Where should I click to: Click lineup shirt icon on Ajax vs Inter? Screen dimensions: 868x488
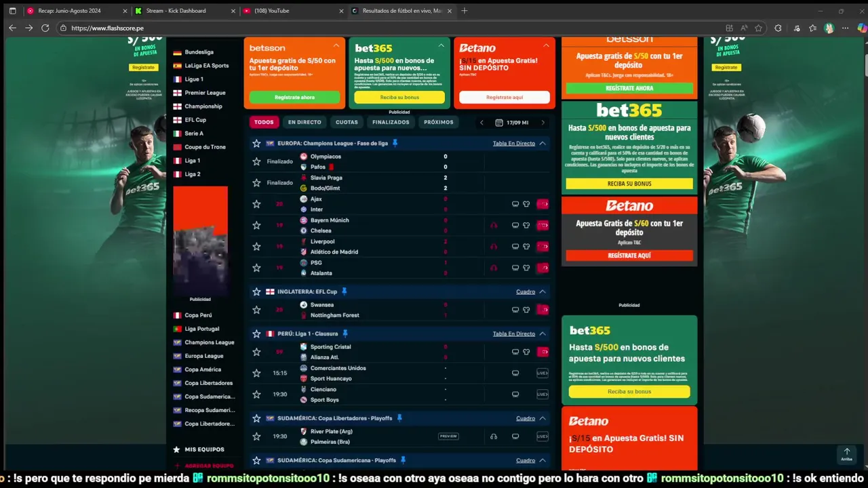[x=526, y=204]
